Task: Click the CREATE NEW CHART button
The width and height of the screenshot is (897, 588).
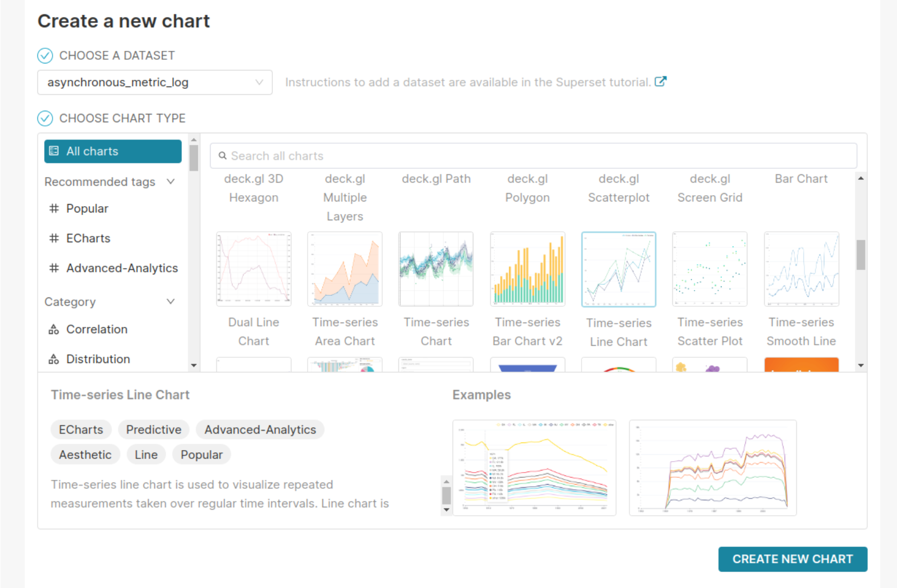Action: [x=793, y=559]
